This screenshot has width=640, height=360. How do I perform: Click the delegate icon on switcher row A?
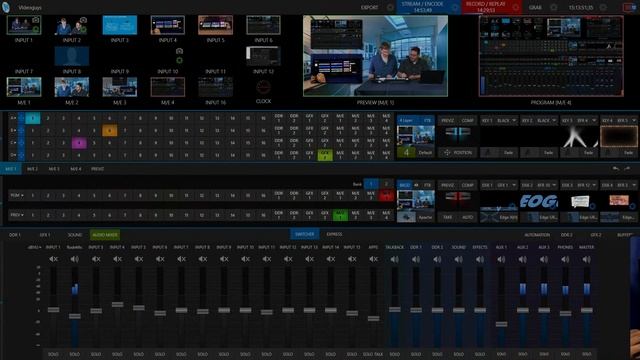click(21, 118)
